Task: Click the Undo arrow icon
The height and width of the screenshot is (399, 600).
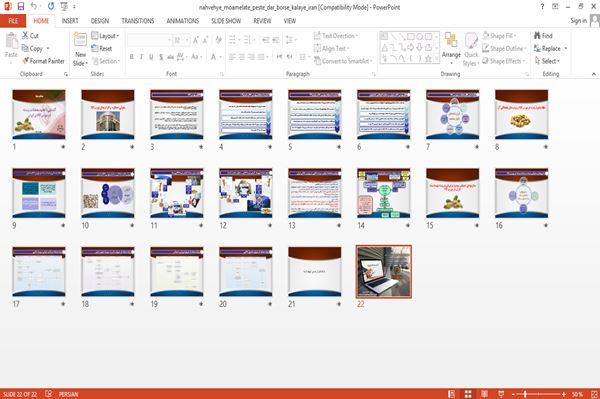Action: pos(34,6)
